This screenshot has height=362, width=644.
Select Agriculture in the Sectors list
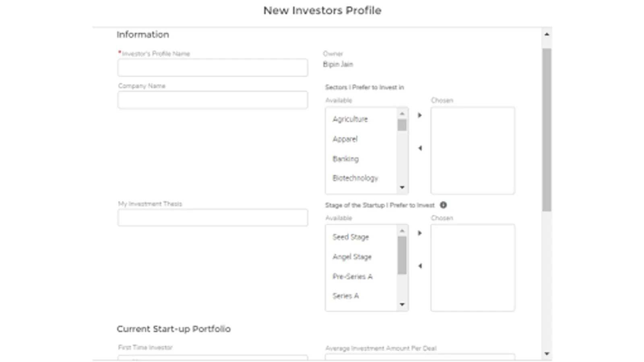[350, 119]
